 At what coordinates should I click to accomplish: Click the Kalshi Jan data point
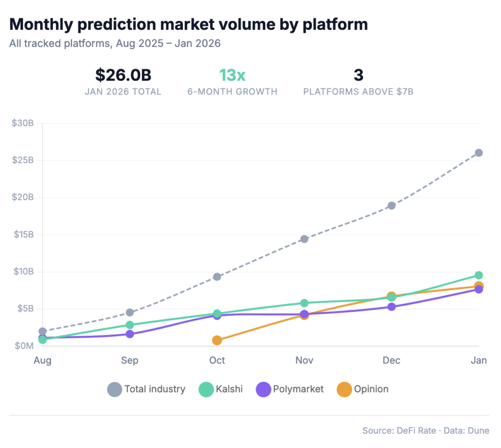[478, 275]
